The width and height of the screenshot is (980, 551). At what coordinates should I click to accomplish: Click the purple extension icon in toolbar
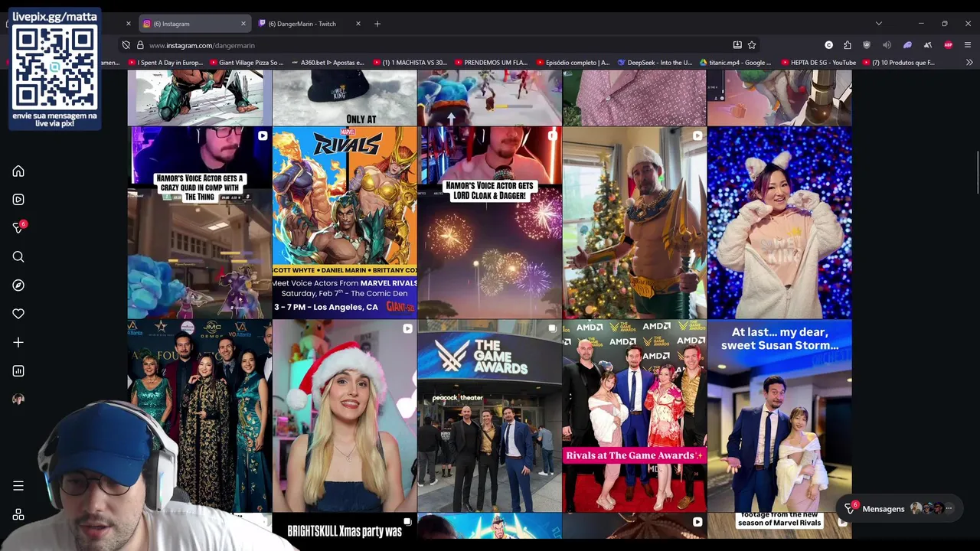point(907,45)
